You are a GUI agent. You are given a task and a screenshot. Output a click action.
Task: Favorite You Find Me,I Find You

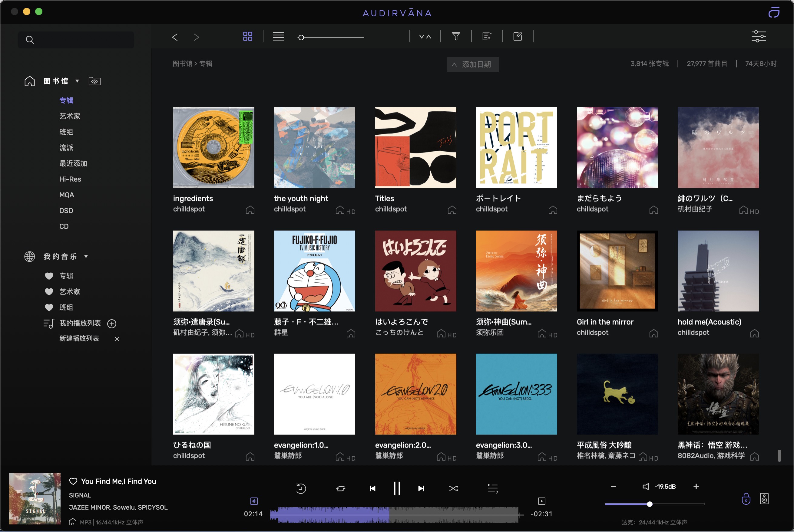point(73,481)
